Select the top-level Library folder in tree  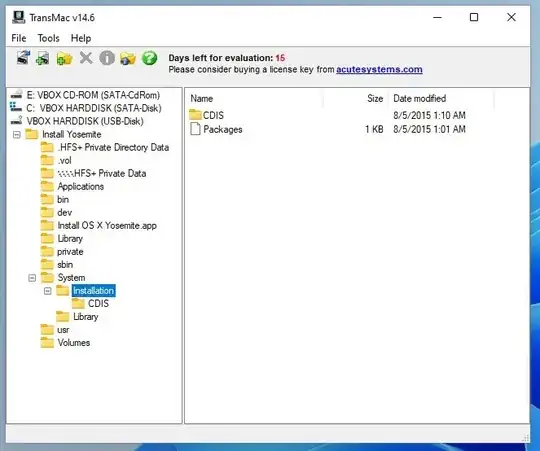click(70, 239)
